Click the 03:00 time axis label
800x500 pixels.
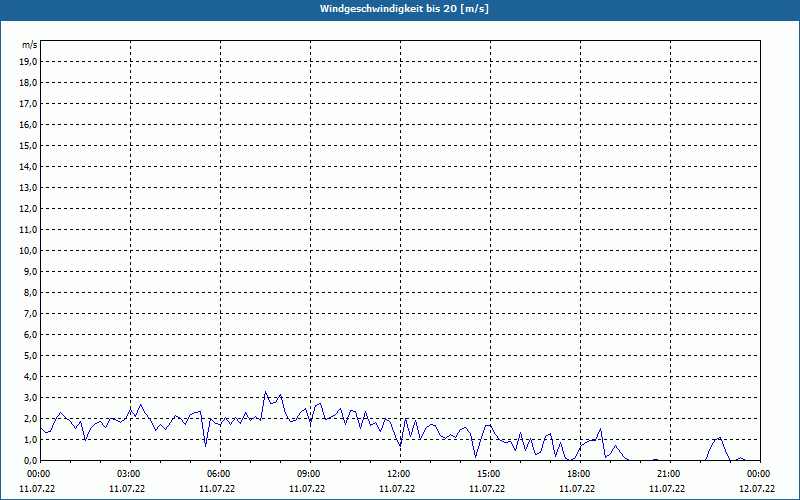(x=129, y=474)
